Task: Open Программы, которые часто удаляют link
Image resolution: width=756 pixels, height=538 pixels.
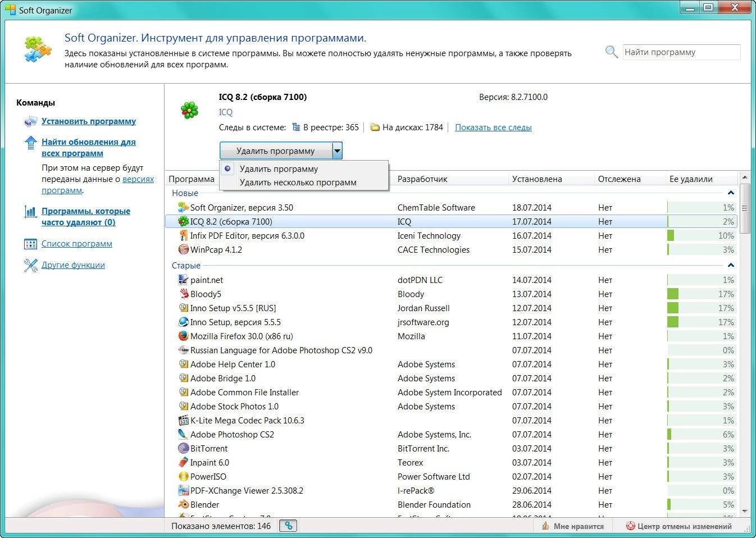Action: pos(86,217)
